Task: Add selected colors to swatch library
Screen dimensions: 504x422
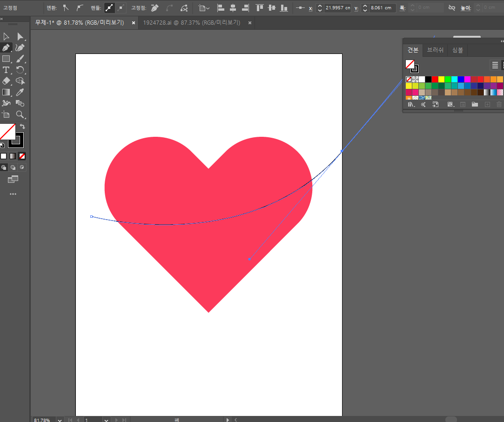Action: click(435, 105)
